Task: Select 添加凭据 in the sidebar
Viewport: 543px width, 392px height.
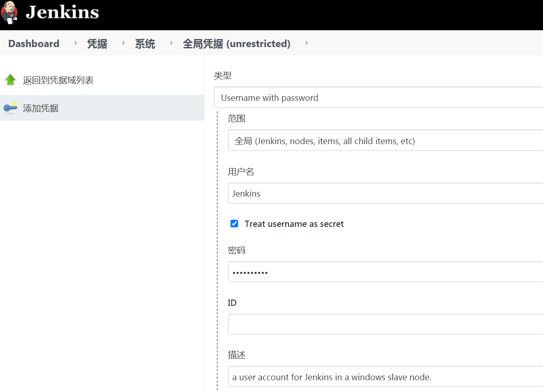Action: click(x=41, y=108)
